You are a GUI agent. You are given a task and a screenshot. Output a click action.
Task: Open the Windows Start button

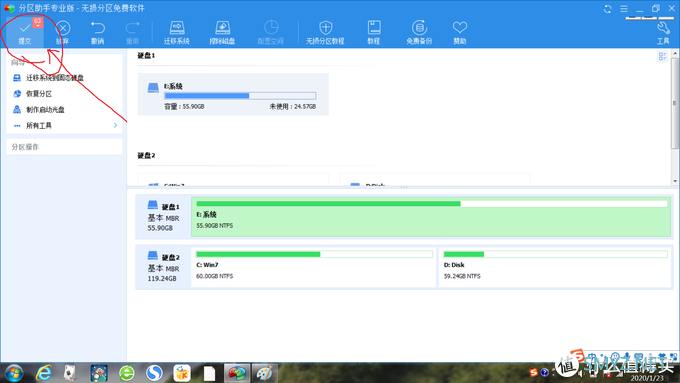[x=14, y=373]
